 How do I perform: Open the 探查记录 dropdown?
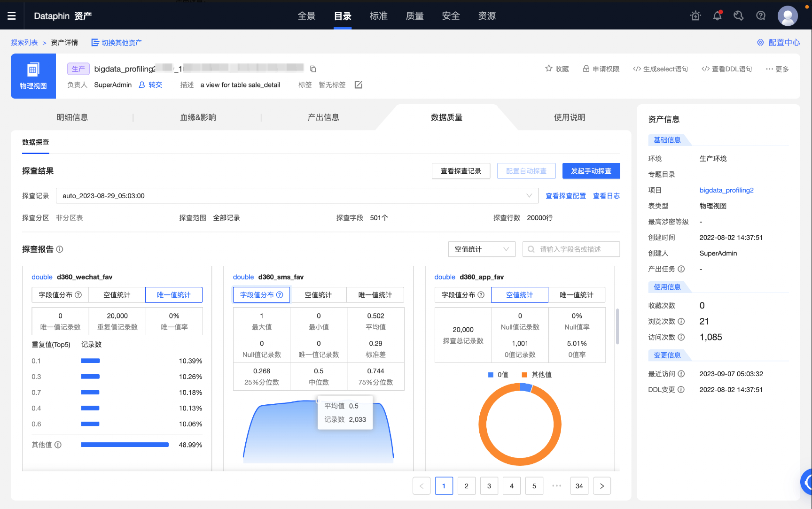(x=531, y=195)
